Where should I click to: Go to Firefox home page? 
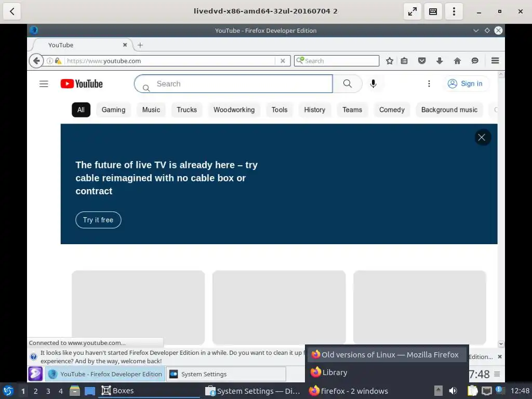[457, 61]
